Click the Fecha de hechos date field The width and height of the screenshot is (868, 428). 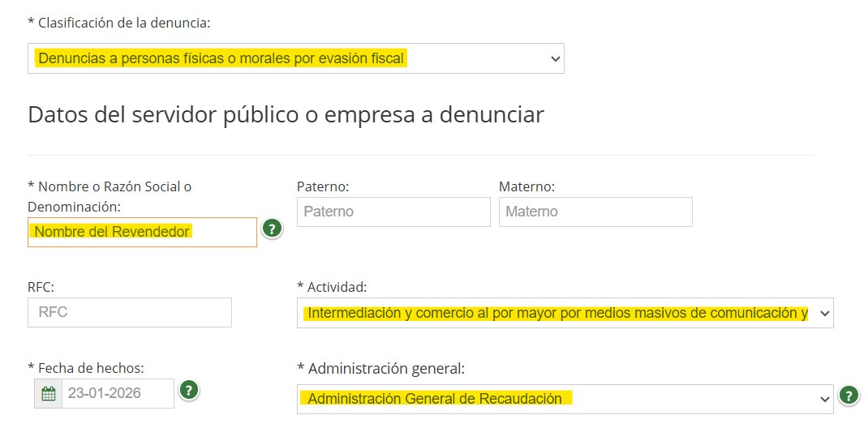click(118, 394)
